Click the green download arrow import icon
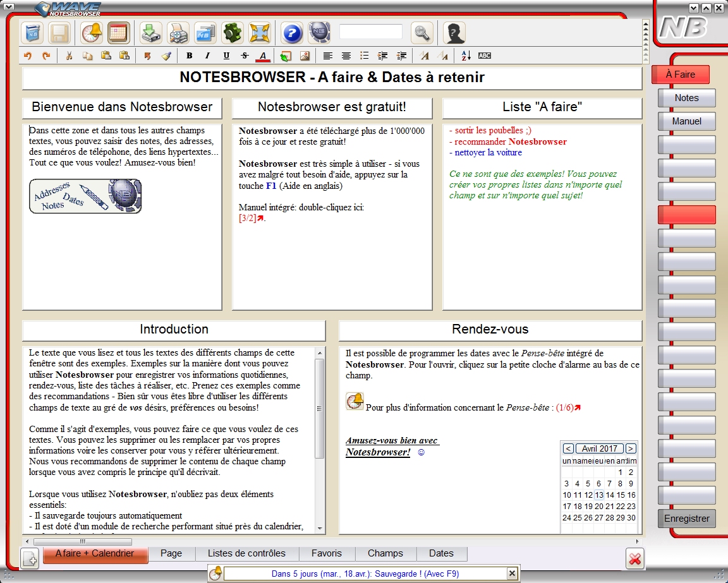 click(150, 33)
